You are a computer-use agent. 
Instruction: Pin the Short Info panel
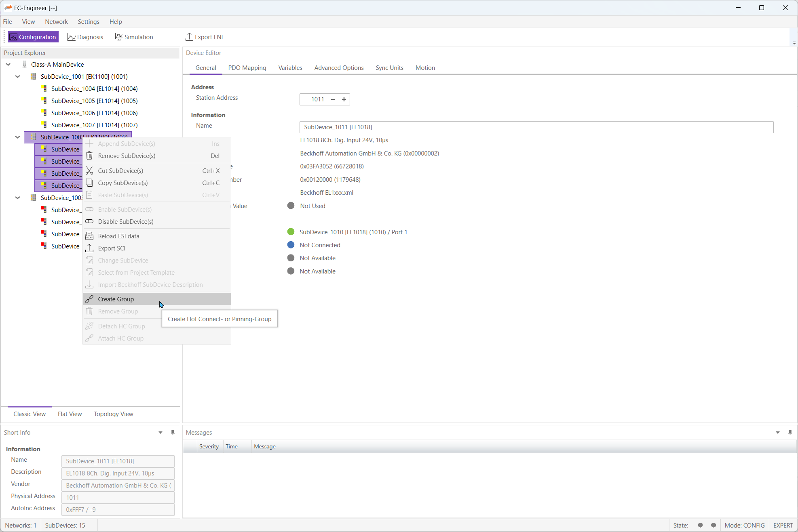tap(173, 433)
